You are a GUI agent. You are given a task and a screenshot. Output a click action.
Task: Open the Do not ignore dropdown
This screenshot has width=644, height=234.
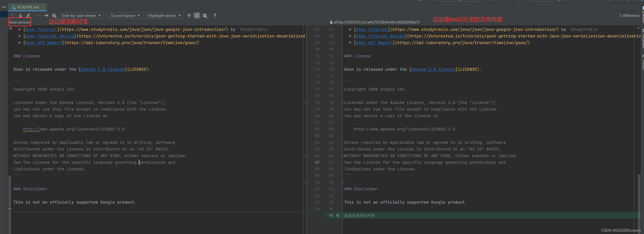click(x=125, y=16)
